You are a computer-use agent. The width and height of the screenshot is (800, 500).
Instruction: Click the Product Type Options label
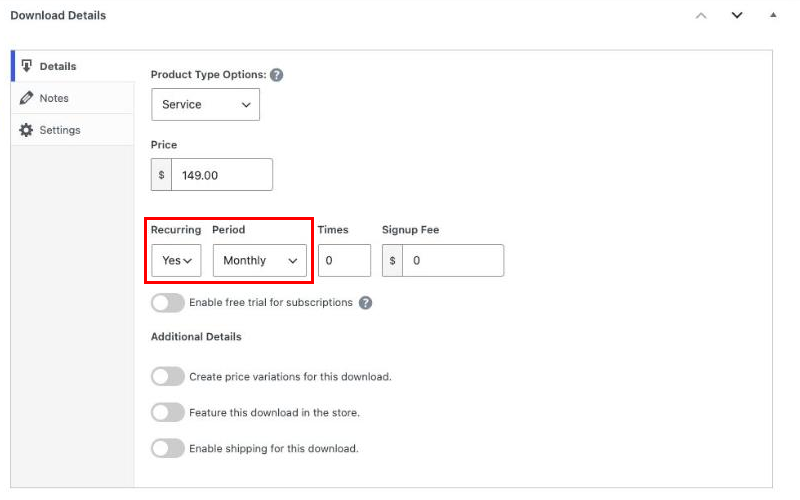pos(209,75)
